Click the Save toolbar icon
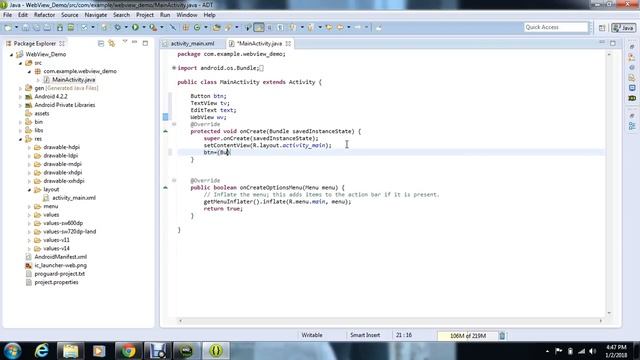This screenshot has height=360, width=640. coord(25,27)
